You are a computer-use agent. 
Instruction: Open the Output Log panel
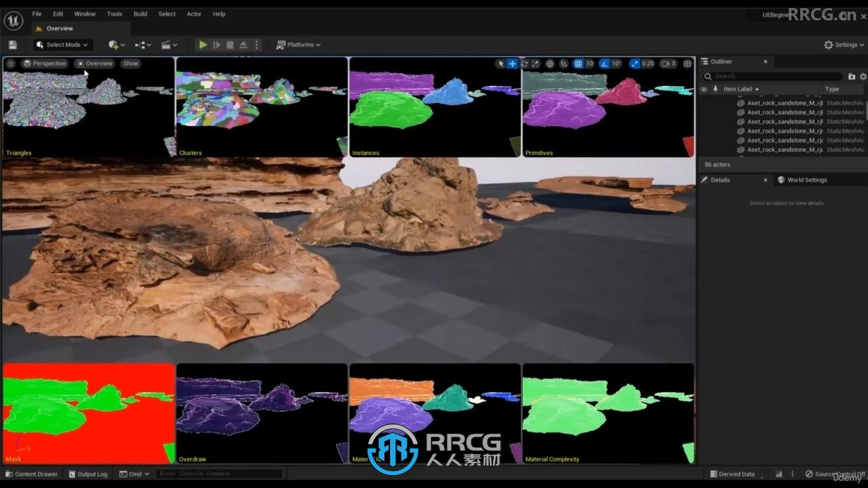pyautogui.click(x=87, y=474)
